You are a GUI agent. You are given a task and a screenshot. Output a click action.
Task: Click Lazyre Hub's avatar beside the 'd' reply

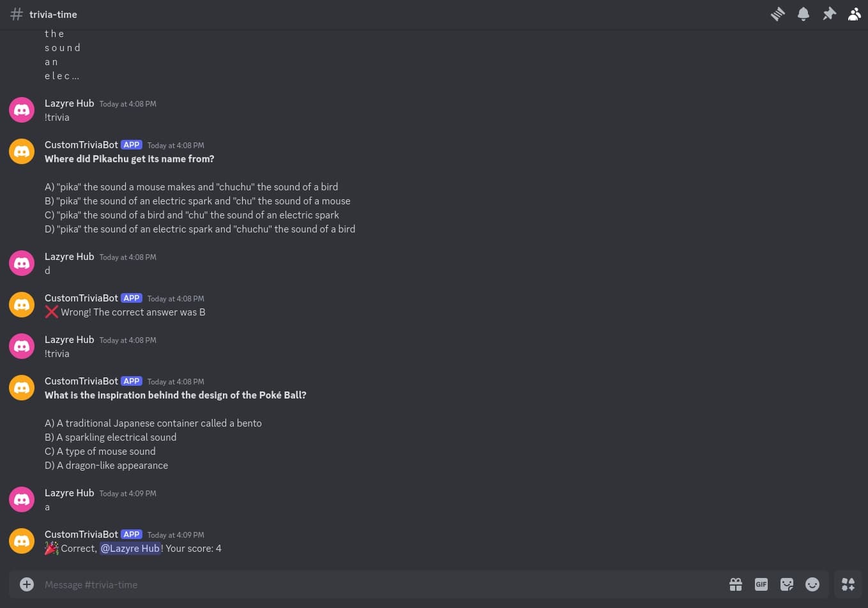pos(22,262)
